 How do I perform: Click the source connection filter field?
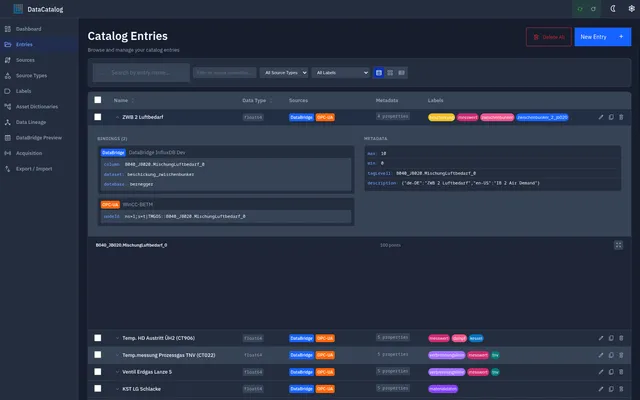(x=224, y=73)
